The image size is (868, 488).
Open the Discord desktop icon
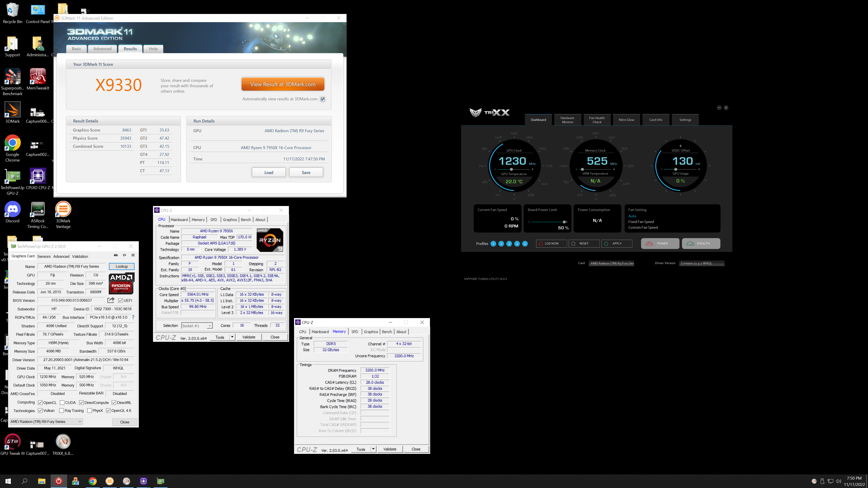[x=12, y=212]
